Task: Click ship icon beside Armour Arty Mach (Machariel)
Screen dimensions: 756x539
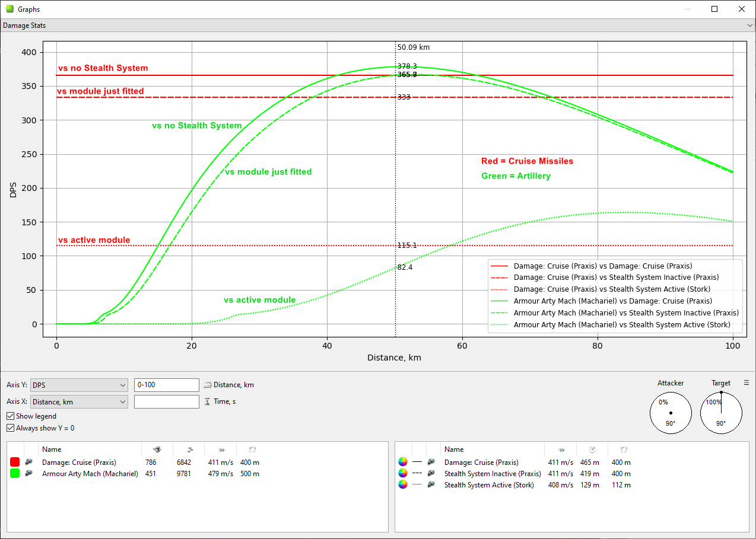Action: (x=29, y=474)
